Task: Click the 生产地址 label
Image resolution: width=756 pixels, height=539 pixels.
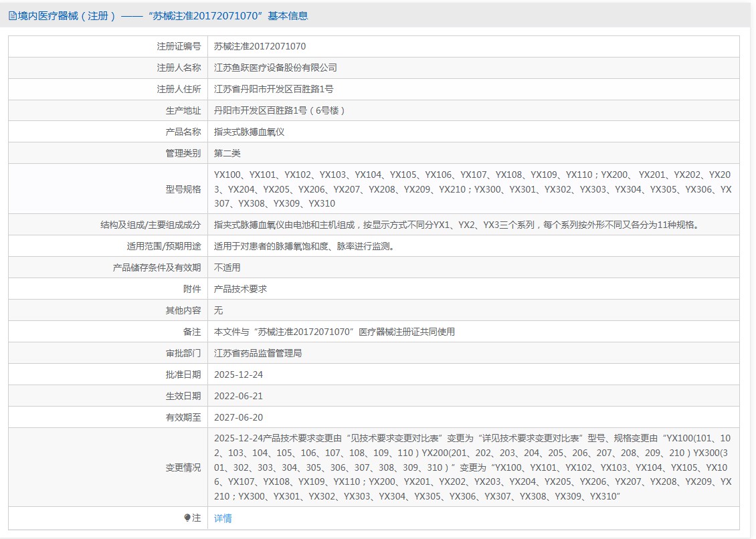Action: point(183,110)
